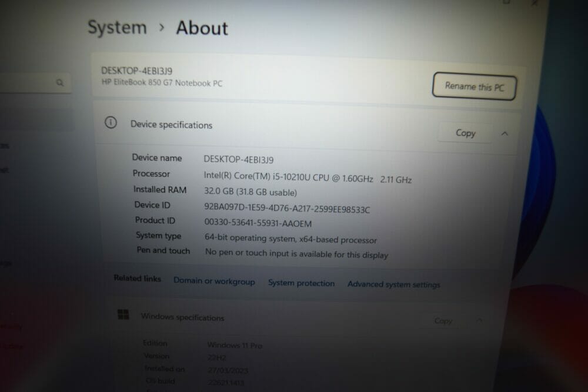This screenshot has height=392, width=588.
Task: Open the Domain or workgroup link
Action: pyautogui.click(x=214, y=281)
